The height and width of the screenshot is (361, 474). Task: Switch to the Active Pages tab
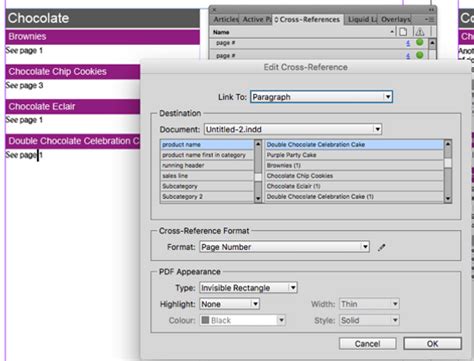coord(256,19)
